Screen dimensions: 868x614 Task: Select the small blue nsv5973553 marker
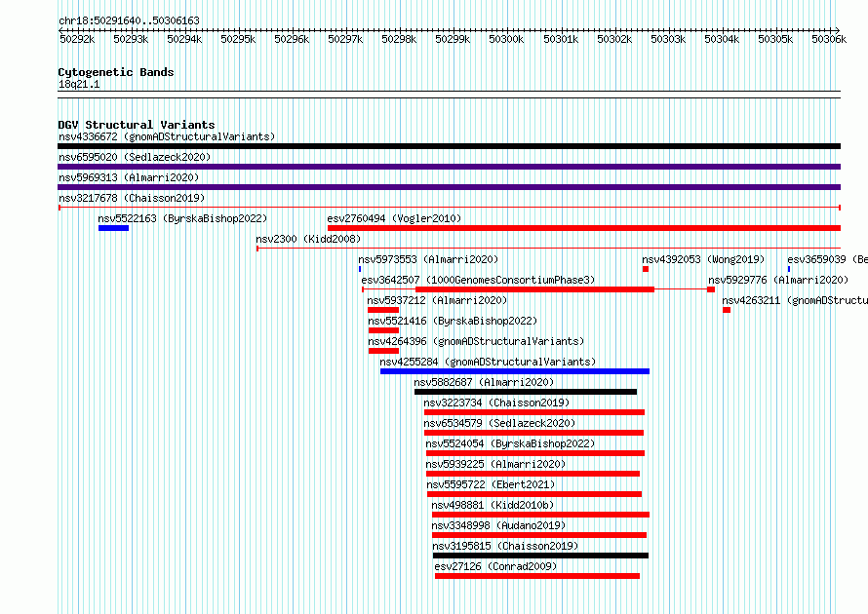click(360, 269)
